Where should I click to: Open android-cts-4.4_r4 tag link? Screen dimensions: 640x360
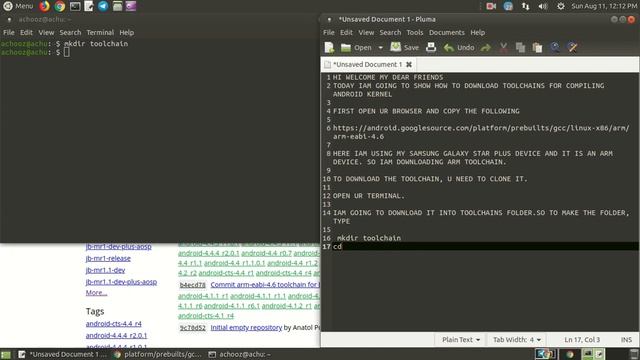113,324
